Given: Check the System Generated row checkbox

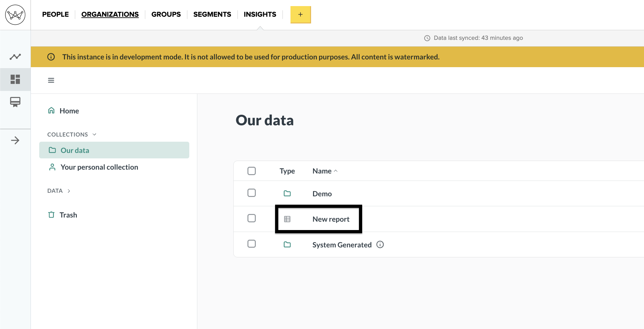Looking at the screenshot, I should pos(252,244).
